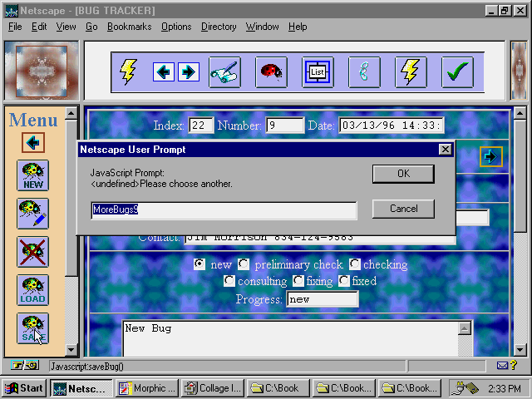The height and width of the screenshot is (399, 532).
Task: Click the NEW bug menu icon
Action: tap(33, 175)
